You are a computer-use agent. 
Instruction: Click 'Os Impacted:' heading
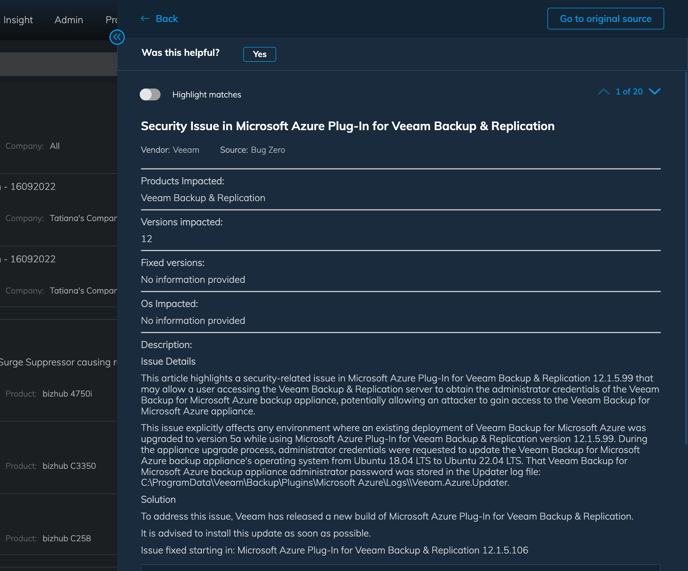coord(169,304)
